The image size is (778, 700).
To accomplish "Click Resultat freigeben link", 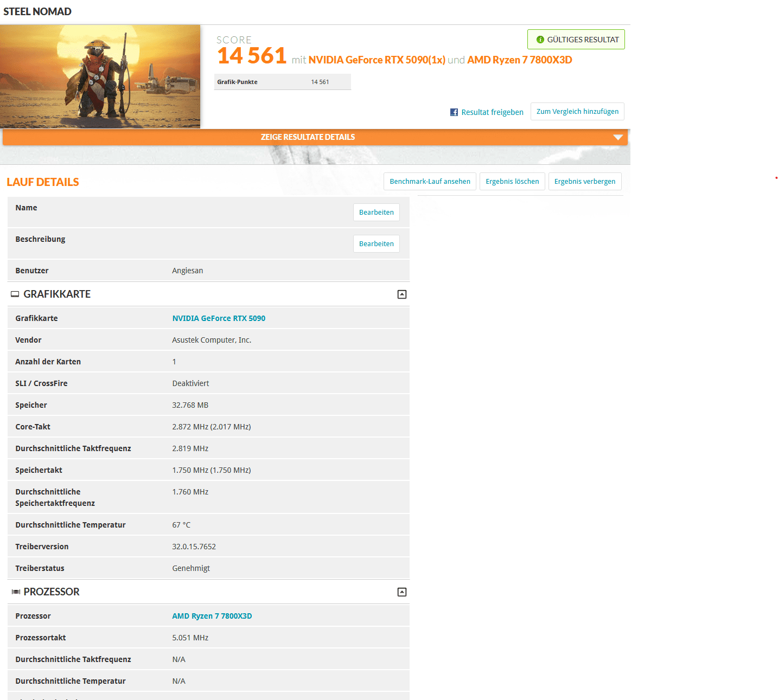I will pyautogui.click(x=492, y=112).
